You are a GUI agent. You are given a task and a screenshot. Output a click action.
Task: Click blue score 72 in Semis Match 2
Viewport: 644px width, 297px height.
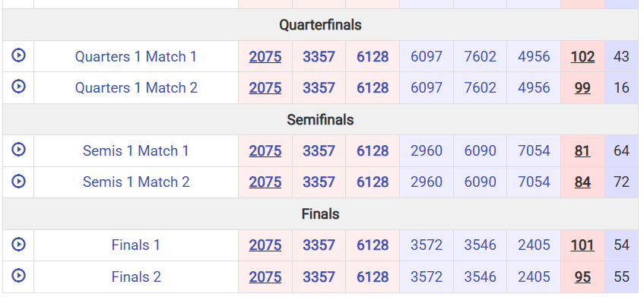point(621,182)
